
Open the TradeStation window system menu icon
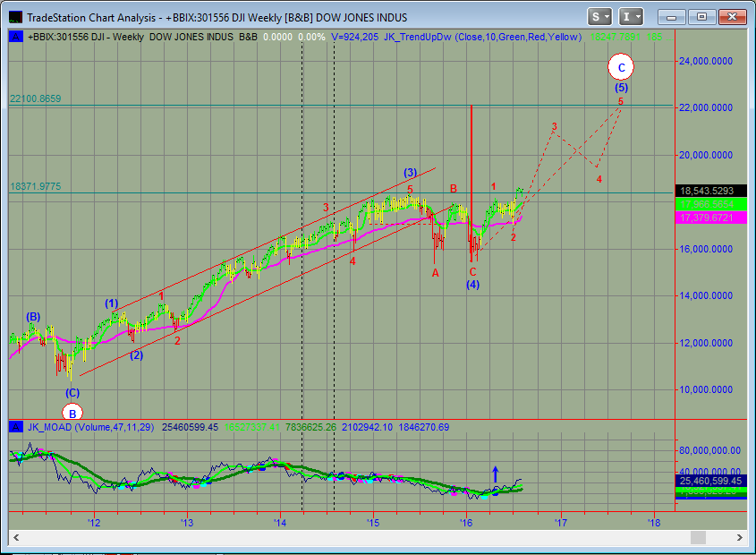[x=15, y=17]
